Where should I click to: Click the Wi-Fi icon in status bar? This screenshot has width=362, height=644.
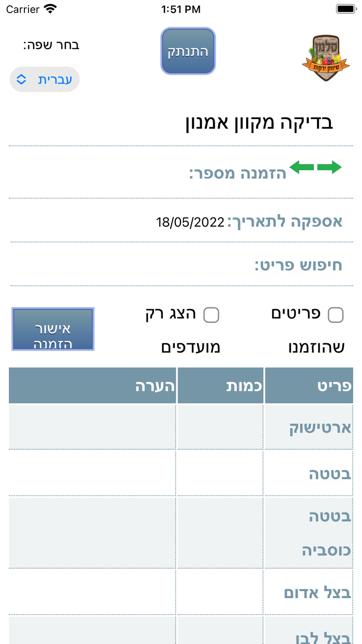tap(50, 9)
